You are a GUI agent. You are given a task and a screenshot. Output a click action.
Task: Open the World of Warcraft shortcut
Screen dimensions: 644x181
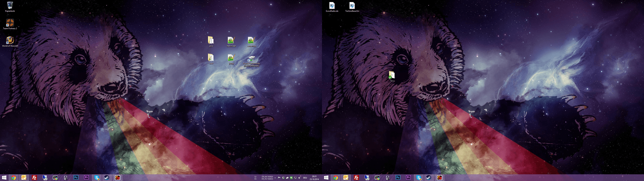tap(10, 41)
